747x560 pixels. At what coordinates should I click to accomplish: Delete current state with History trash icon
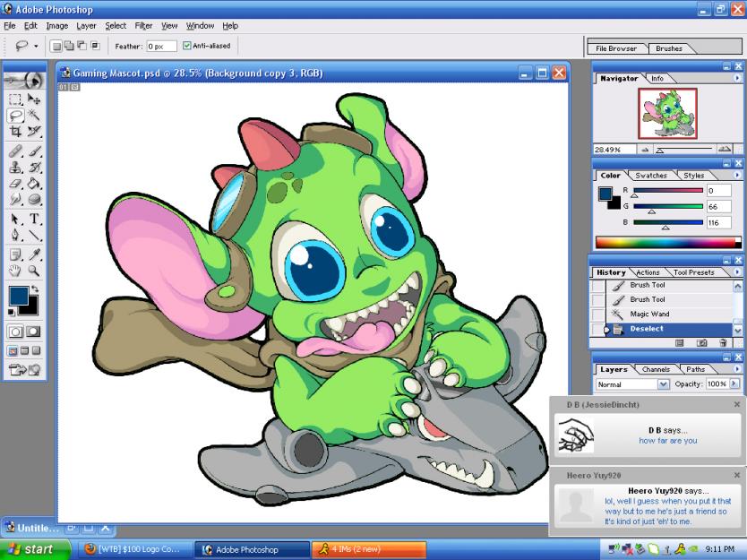click(724, 342)
